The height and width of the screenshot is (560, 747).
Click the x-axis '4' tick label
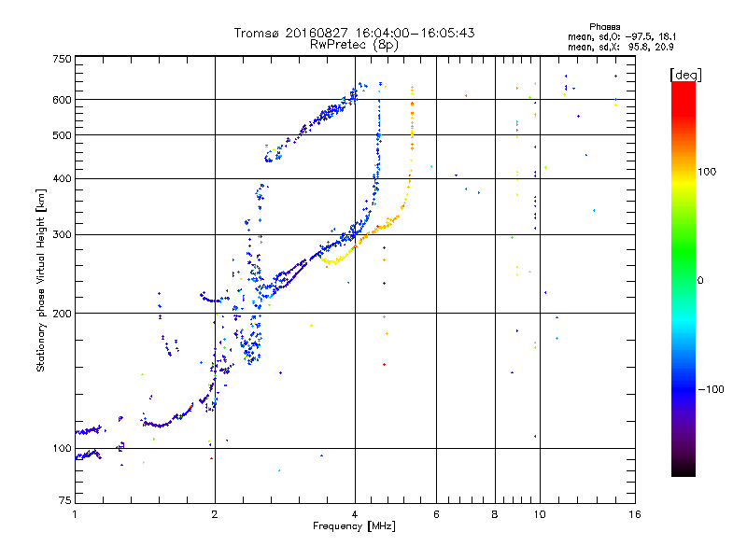tap(355, 514)
